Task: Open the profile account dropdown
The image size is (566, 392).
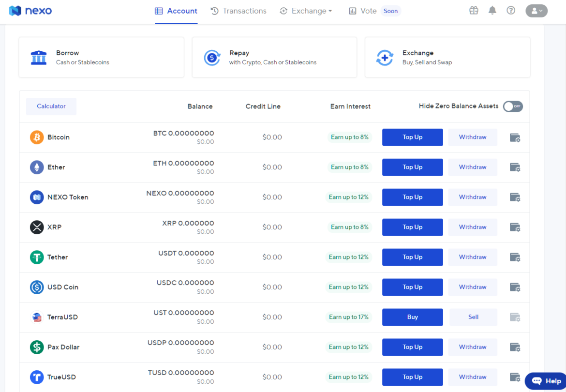Action: point(536,10)
